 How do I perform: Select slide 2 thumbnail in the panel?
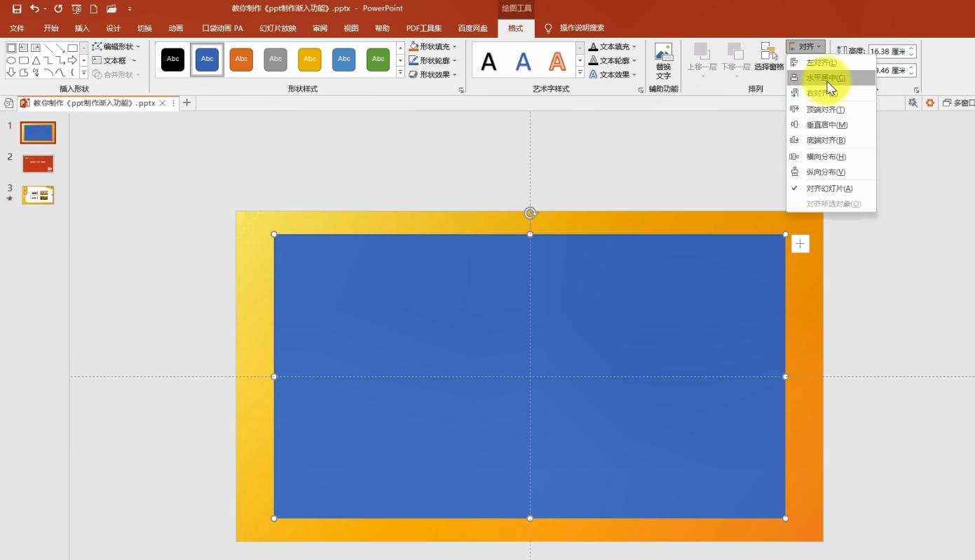[x=38, y=164]
